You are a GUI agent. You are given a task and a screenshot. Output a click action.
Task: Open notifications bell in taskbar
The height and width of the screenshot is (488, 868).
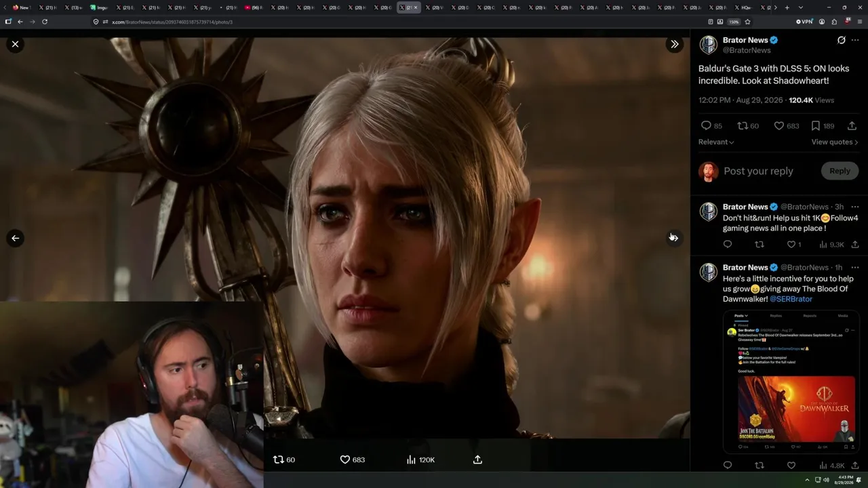click(x=859, y=480)
